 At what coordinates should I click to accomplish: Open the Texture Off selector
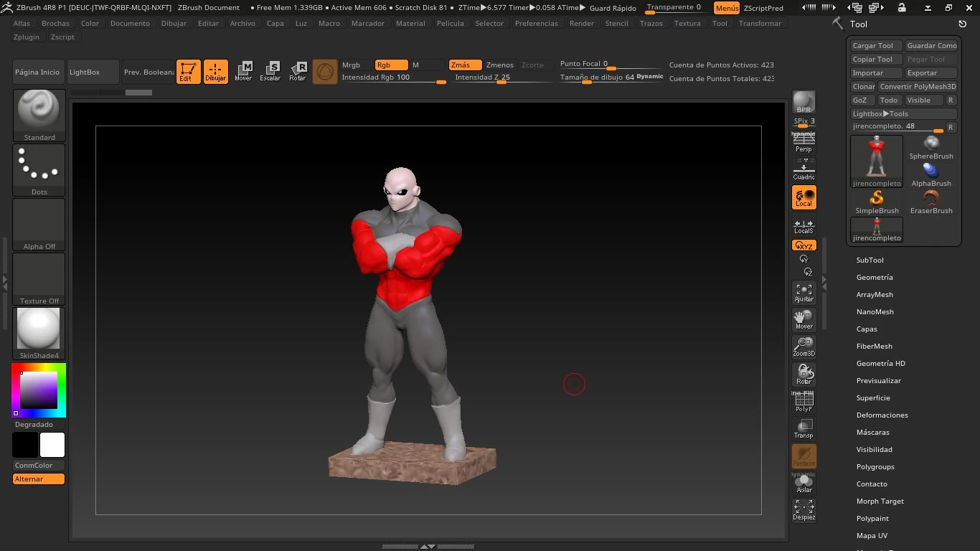[x=39, y=279]
